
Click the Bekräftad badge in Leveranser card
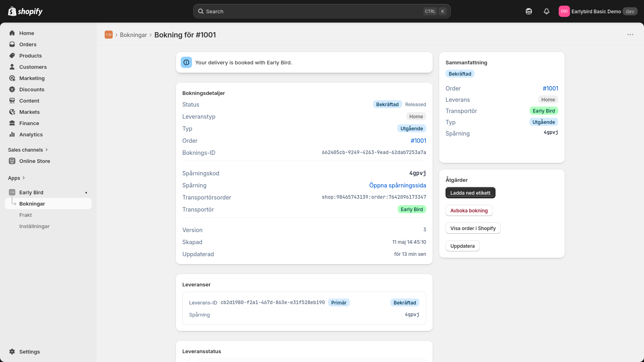click(x=405, y=302)
